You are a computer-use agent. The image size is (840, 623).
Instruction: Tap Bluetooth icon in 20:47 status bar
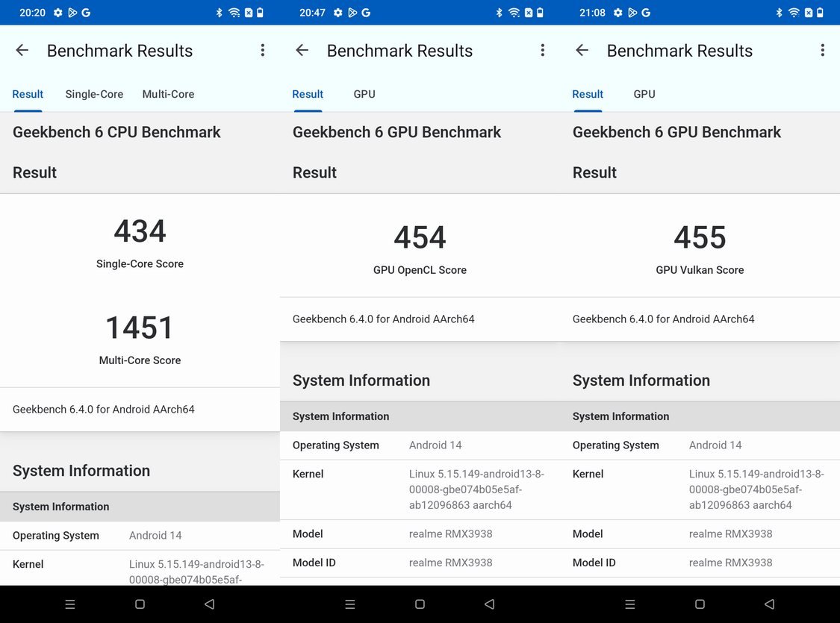[x=500, y=12]
